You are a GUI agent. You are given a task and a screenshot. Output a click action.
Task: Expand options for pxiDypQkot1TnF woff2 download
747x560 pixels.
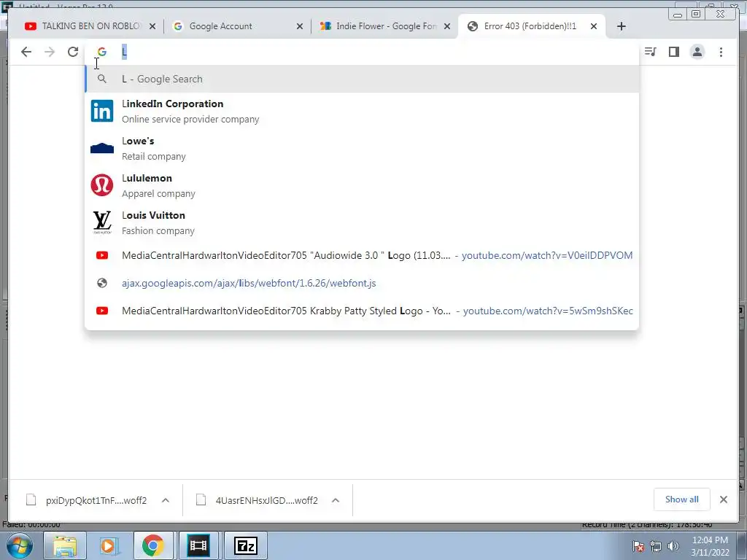pos(166,500)
